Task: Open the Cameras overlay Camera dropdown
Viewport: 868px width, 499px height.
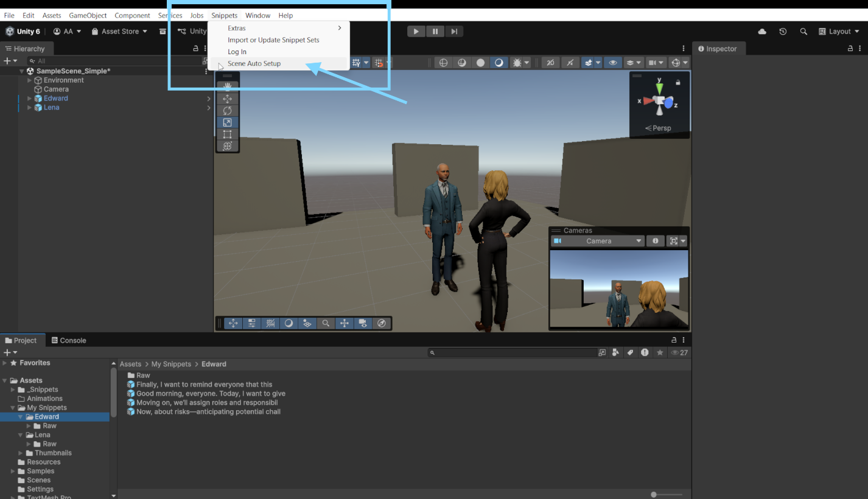Action: 598,241
